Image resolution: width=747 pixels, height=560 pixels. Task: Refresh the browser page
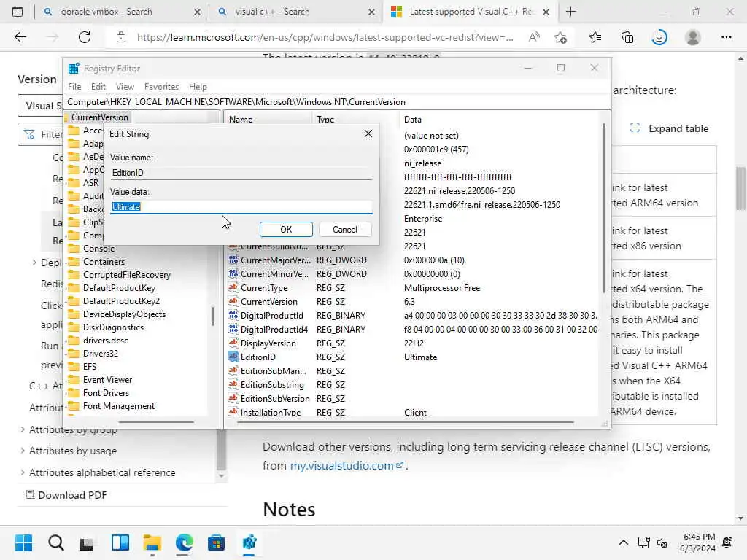tap(85, 37)
